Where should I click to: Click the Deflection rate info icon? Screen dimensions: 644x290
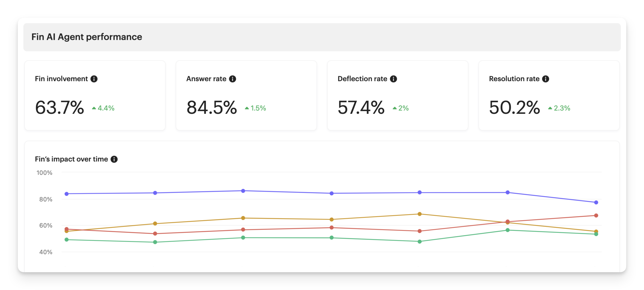click(394, 79)
